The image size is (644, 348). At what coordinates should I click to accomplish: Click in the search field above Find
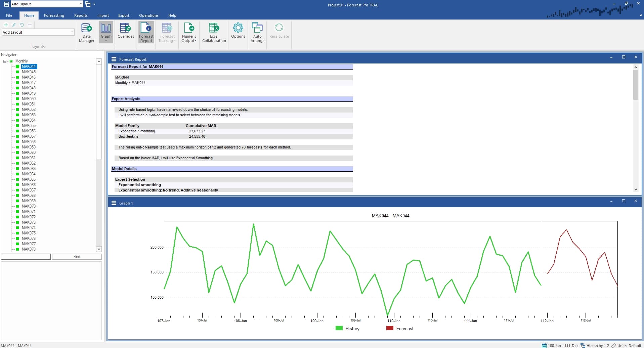(26, 256)
